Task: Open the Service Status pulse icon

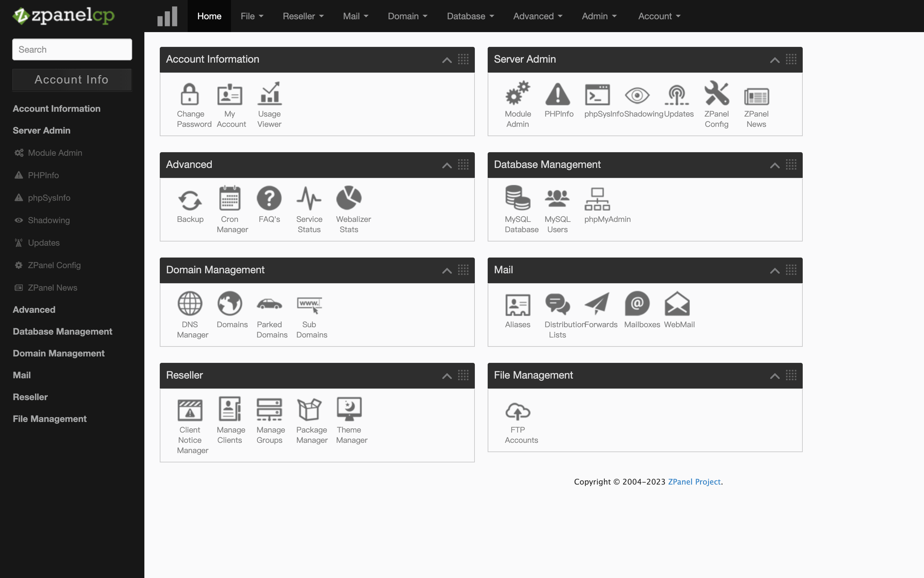Action: 309,198
